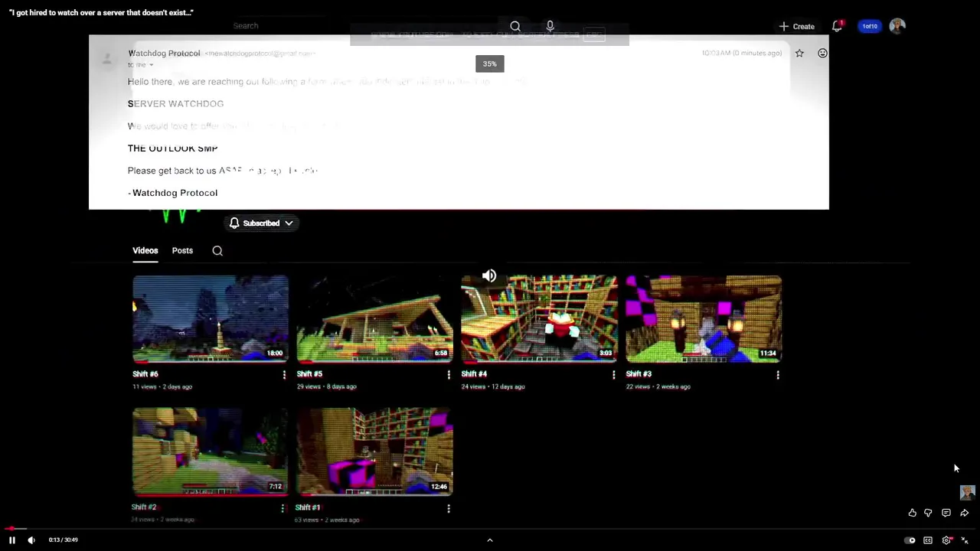This screenshot has width=980, height=551.
Task: Expand the 'to me' recipient dropdown
Action: 141,64
